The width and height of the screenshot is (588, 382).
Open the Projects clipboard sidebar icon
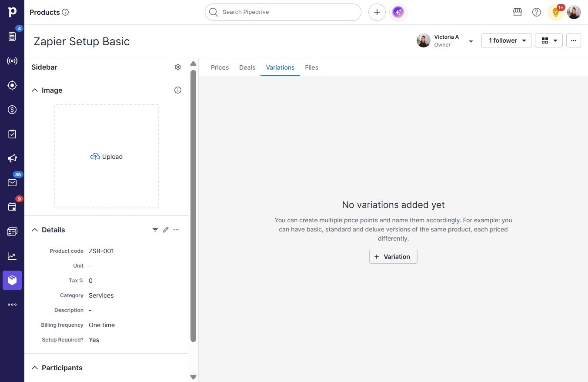coord(12,134)
